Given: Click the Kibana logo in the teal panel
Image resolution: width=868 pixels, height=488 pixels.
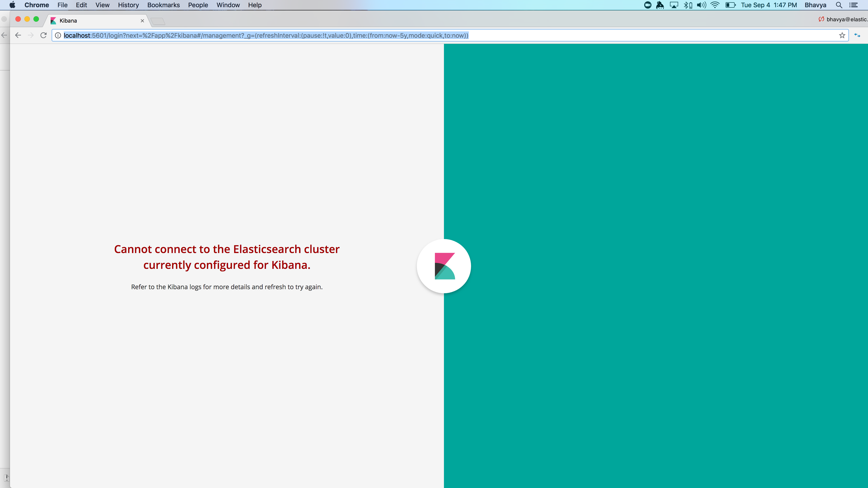Looking at the screenshot, I should (444, 266).
